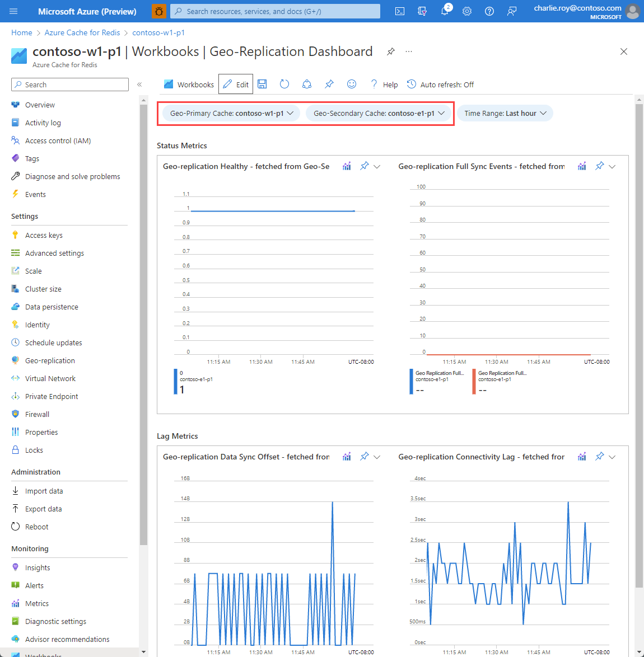
Task: Turn on Auto refresh
Action: pos(440,84)
